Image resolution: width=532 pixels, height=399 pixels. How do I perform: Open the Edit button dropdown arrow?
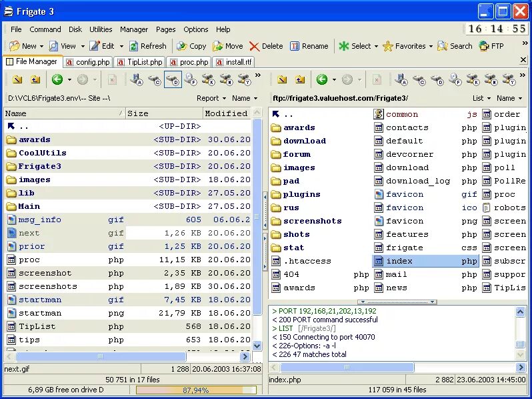121,46
